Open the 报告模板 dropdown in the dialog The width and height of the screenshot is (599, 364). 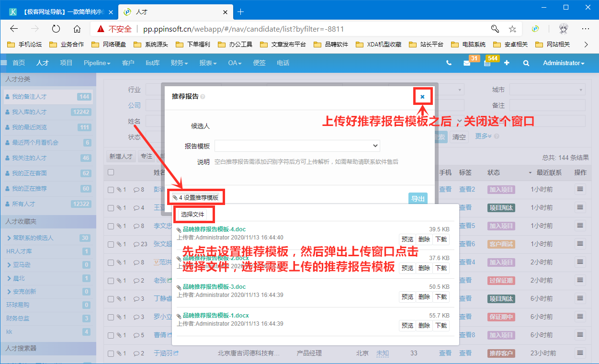pyautogui.click(x=297, y=146)
